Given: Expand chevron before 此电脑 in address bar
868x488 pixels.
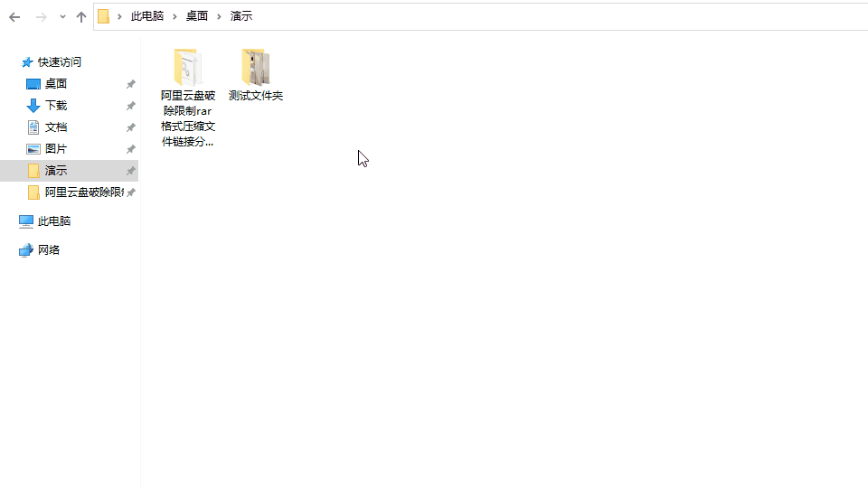Looking at the screenshot, I should [x=119, y=16].
